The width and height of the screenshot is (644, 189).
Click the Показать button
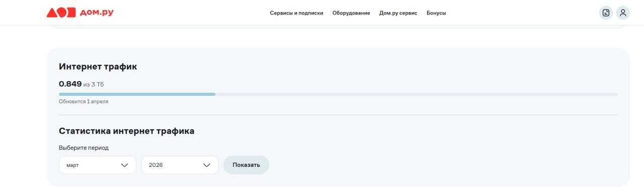point(246,165)
